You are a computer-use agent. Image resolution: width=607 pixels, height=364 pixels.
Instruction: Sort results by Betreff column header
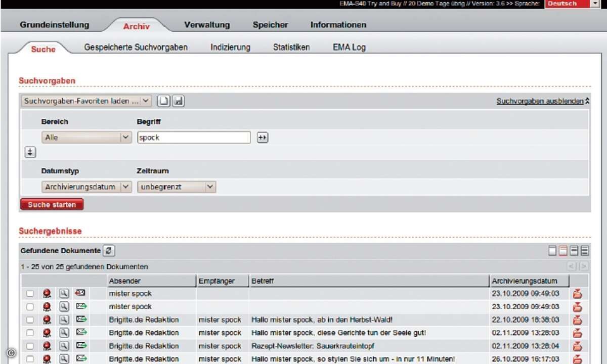[x=369, y=281]
